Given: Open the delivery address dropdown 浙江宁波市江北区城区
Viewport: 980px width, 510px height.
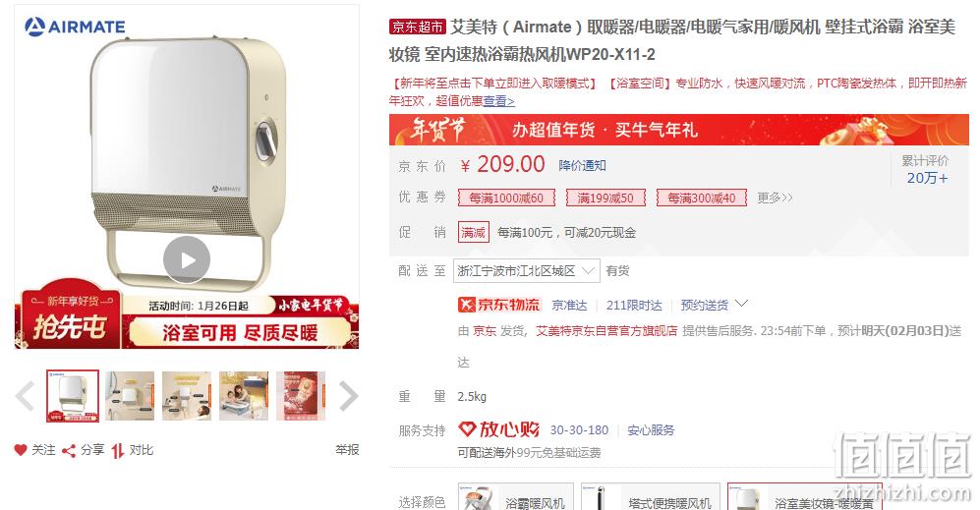Looking at the screenshot, I should pyautogui.click(x=526, y=270).
